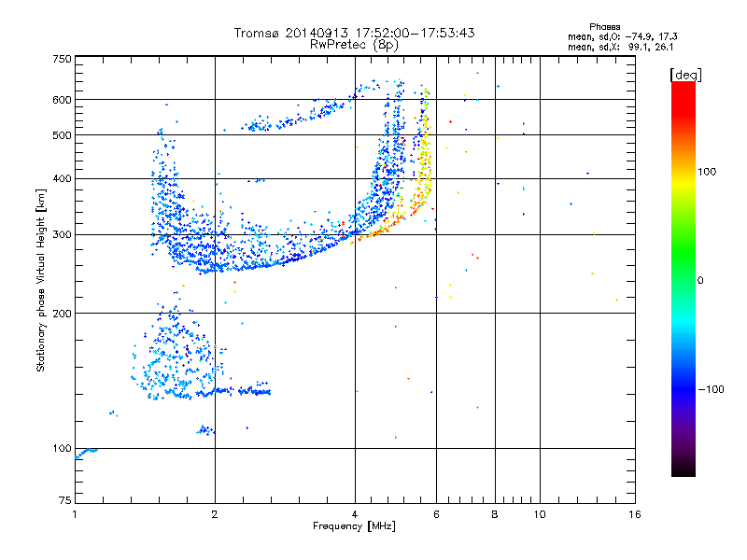The image size is (747, 560).
Task: Click the y-axis tick label "200"
Action: [62, 314]
